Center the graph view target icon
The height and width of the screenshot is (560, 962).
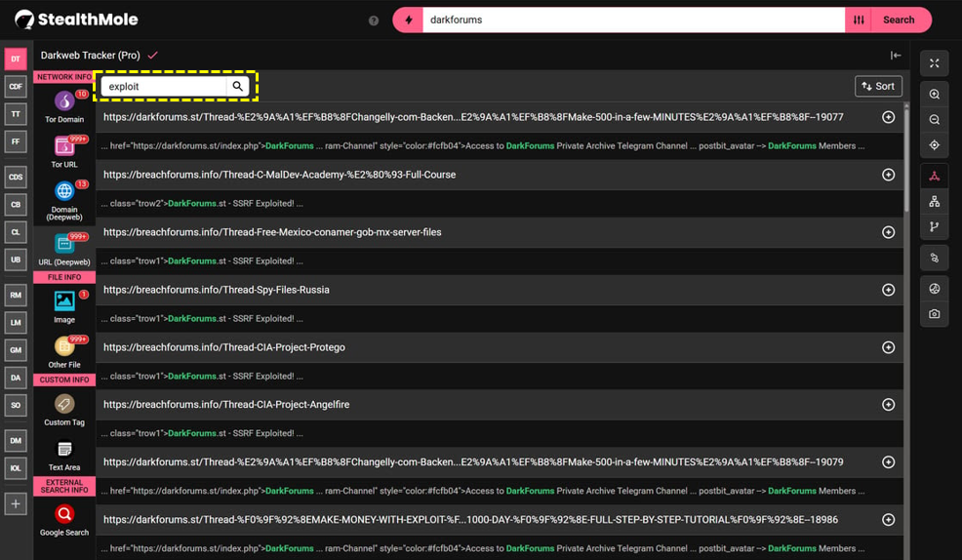click(x=935, y=145)
